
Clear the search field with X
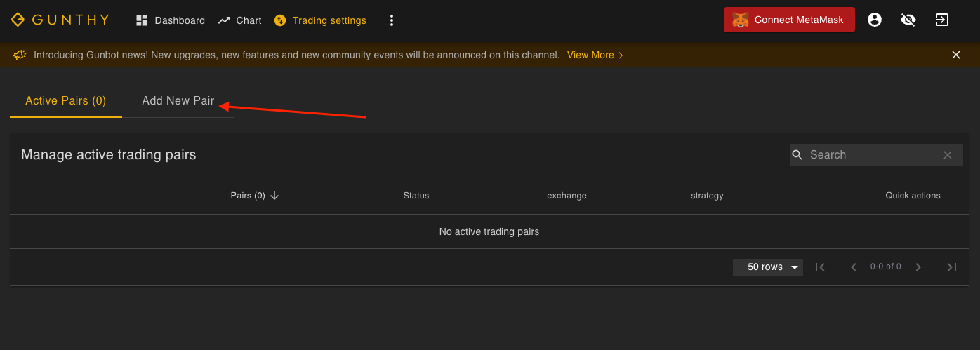point(948,155)
